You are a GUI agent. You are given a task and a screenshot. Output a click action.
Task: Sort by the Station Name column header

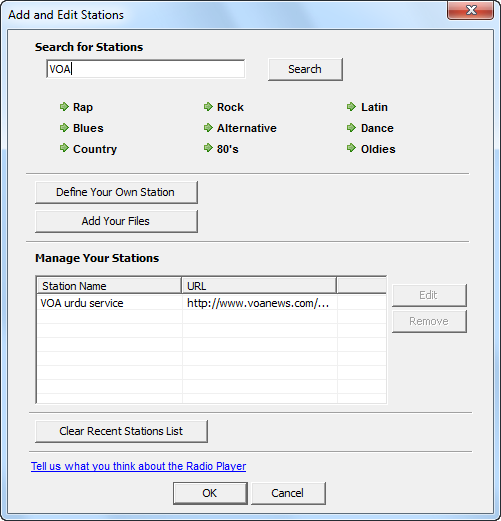[x=109, y=286]
